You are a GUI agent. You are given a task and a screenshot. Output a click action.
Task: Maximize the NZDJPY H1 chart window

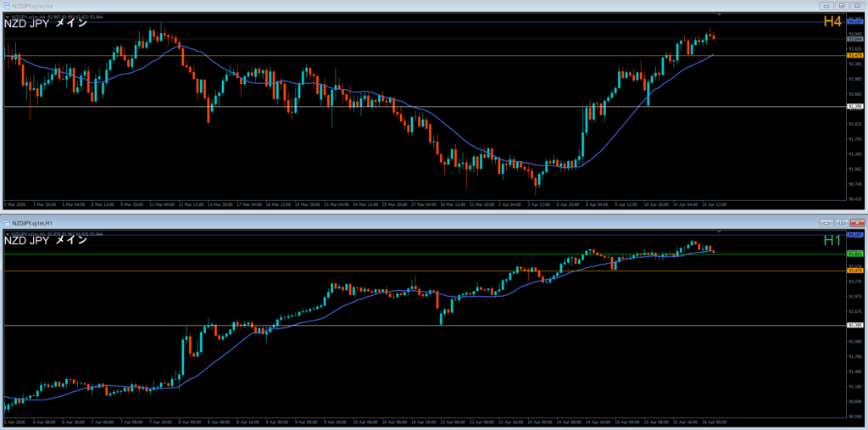[x=842, y=221]
